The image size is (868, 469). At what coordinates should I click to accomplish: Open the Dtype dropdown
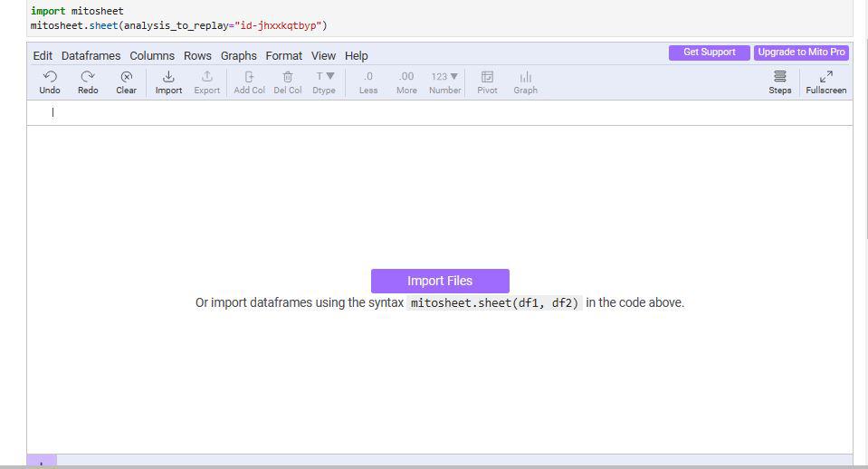324,82
